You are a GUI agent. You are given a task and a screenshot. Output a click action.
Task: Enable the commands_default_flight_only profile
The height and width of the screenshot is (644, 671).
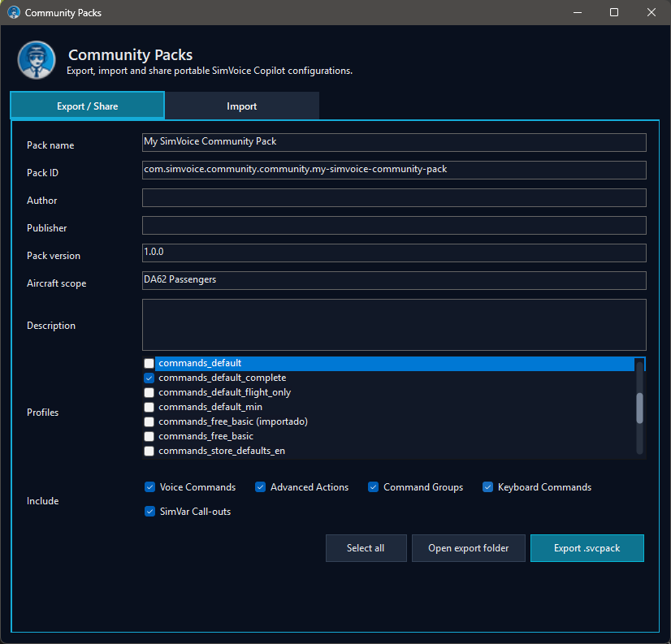coord(149,392)
